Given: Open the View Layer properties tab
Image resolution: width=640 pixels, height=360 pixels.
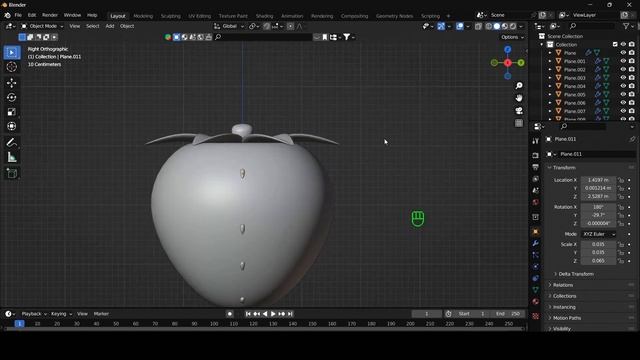Looking at the screenshot, I should pos(536,179).
